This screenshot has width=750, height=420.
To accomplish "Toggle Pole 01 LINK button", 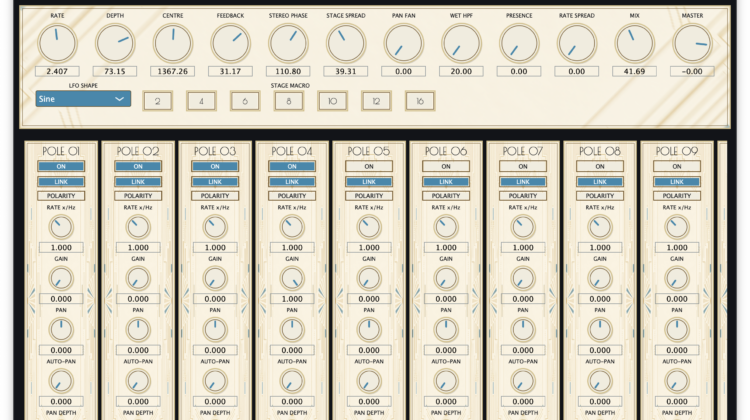I will pyautogui.click(x=61, y=182).
